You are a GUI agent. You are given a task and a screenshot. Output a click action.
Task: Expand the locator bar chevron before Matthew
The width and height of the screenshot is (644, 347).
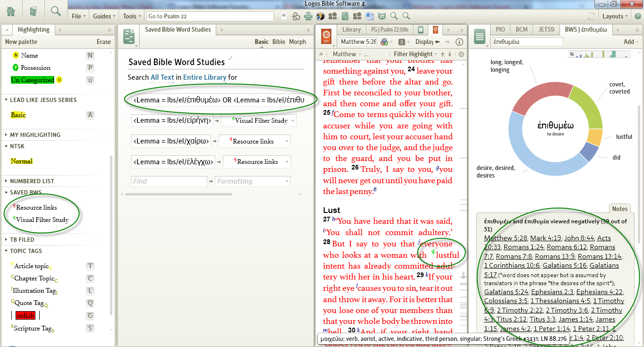coord(322,54)
